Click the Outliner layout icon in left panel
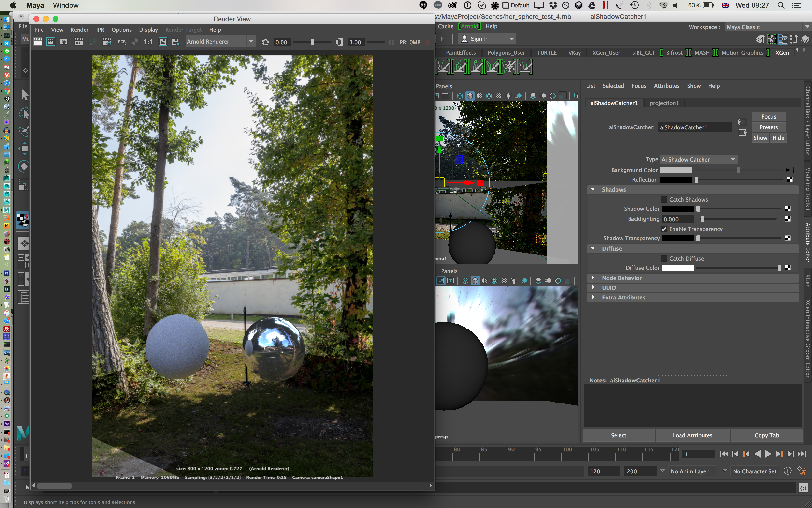812x508 pixels. click(24, 297)
